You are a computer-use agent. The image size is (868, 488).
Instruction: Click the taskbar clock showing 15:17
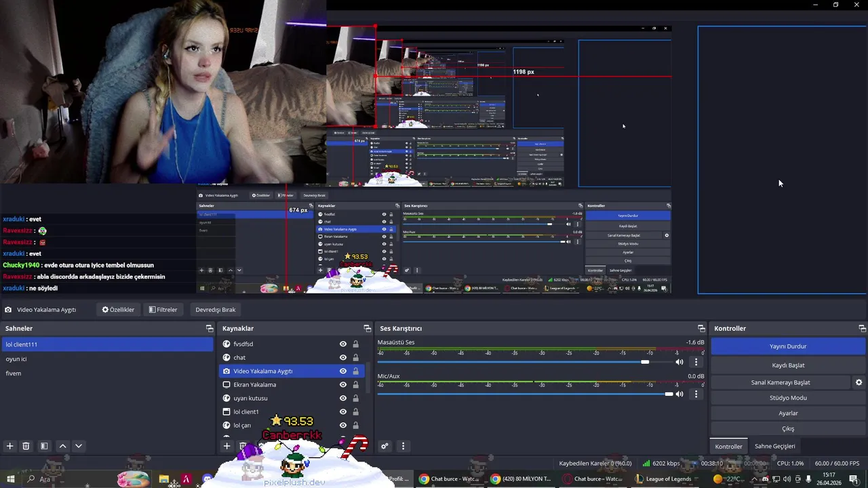coord(829,479)
